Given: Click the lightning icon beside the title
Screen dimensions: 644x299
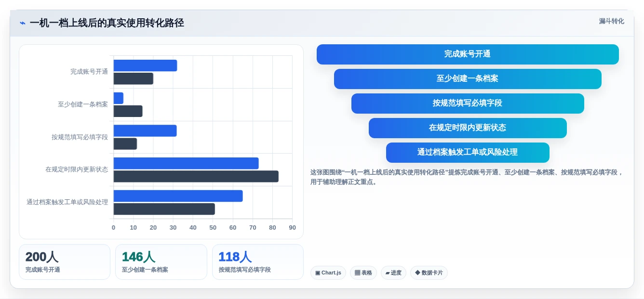Looking at the screenshot, I should [23, 23].
